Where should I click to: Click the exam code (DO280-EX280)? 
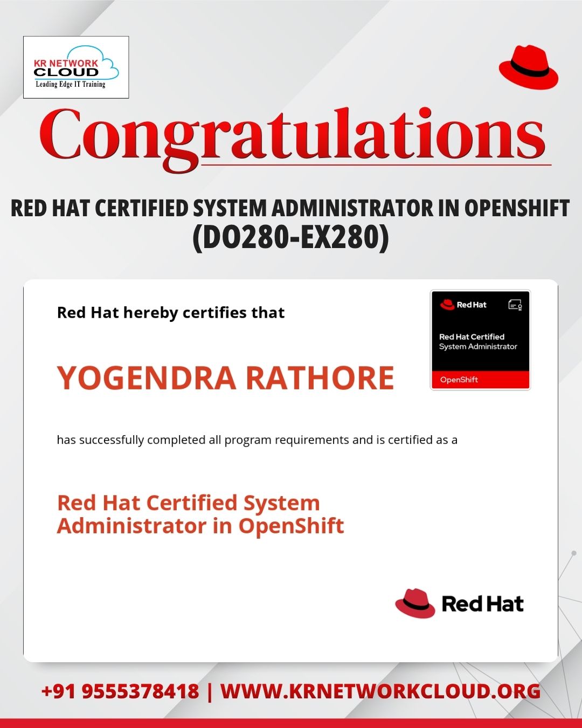291,237
